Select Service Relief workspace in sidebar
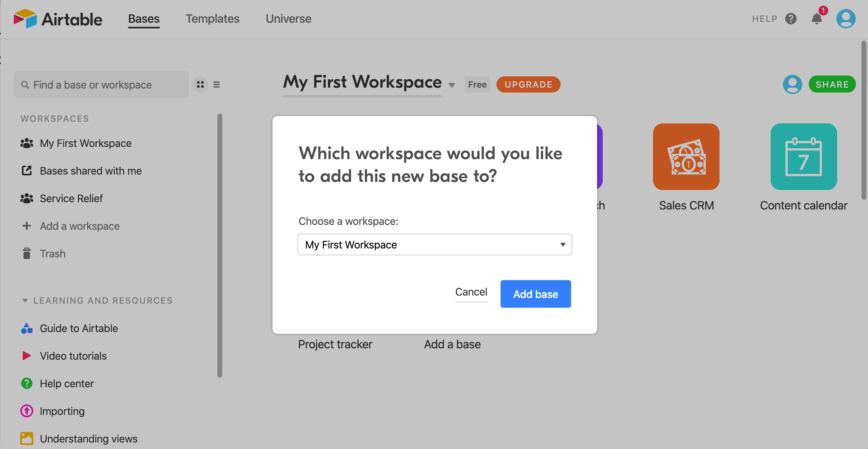The image size is (868, 449). click(71, 199)
